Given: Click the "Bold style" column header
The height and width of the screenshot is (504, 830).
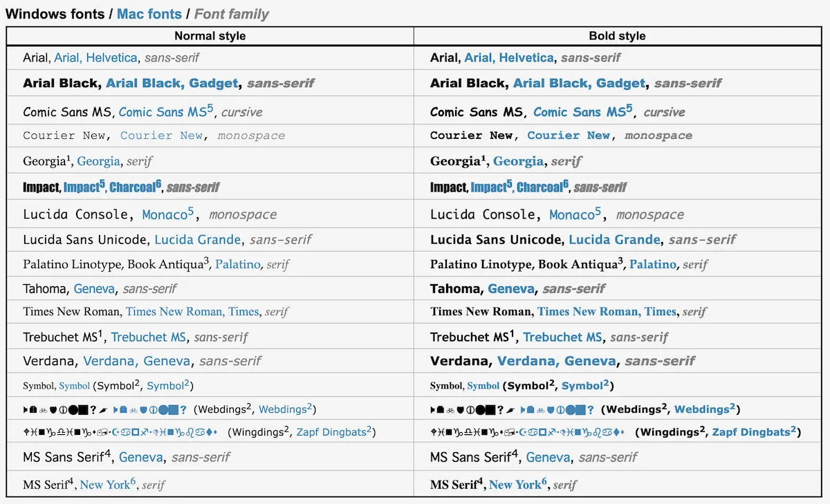Looking at the screenshot, I should pyautogui.click(x=617, y=36).
